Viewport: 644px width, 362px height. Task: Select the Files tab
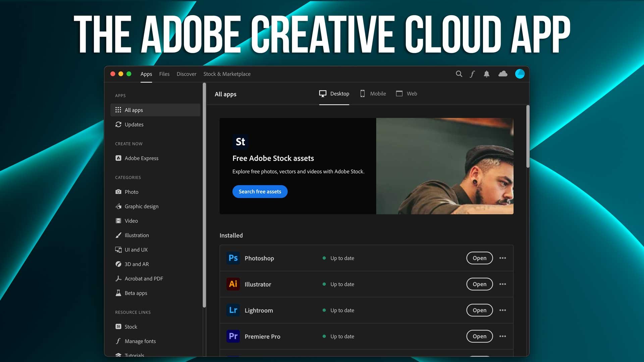pos(164,74)
